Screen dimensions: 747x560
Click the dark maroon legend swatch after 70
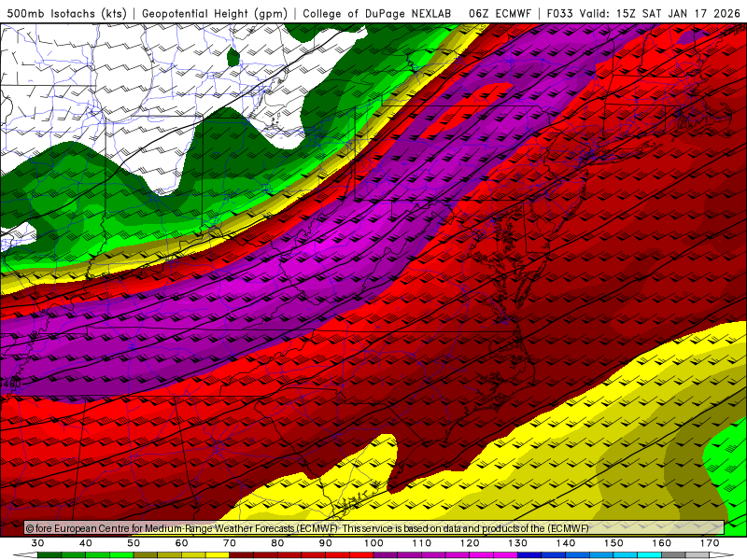[242, 555]
